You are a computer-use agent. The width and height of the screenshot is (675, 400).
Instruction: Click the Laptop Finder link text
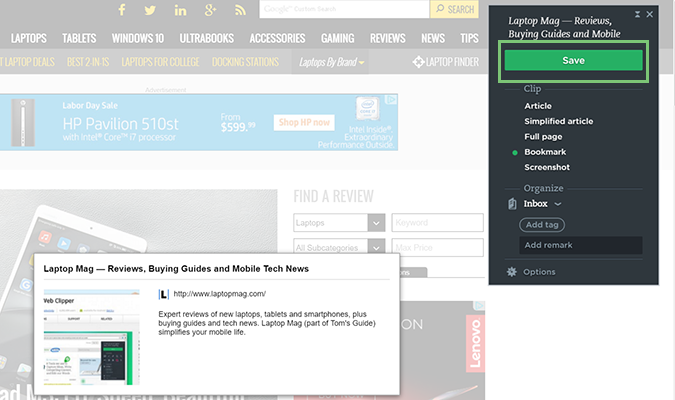point(452,62)
